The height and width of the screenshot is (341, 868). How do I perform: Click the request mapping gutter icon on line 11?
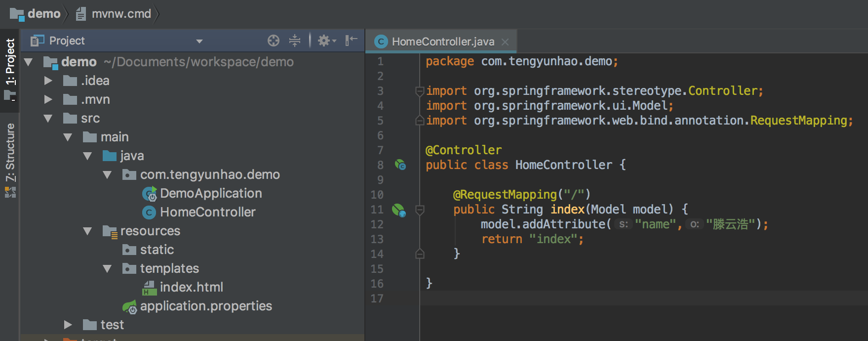[x=398, y=210]
